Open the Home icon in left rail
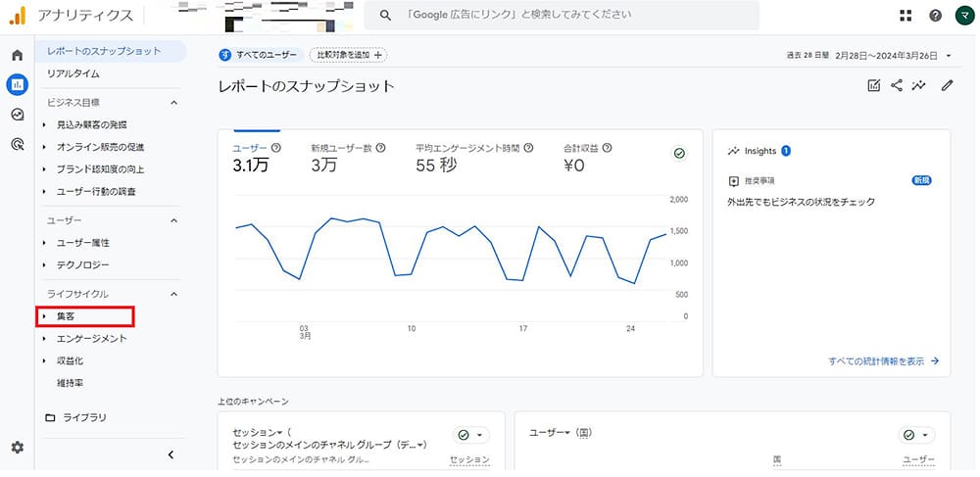This screenshot has height=477, width=980. point(18,55)
